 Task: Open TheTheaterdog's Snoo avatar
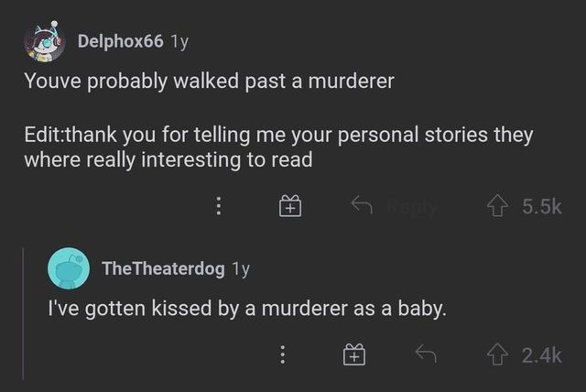tap(69, 269)
